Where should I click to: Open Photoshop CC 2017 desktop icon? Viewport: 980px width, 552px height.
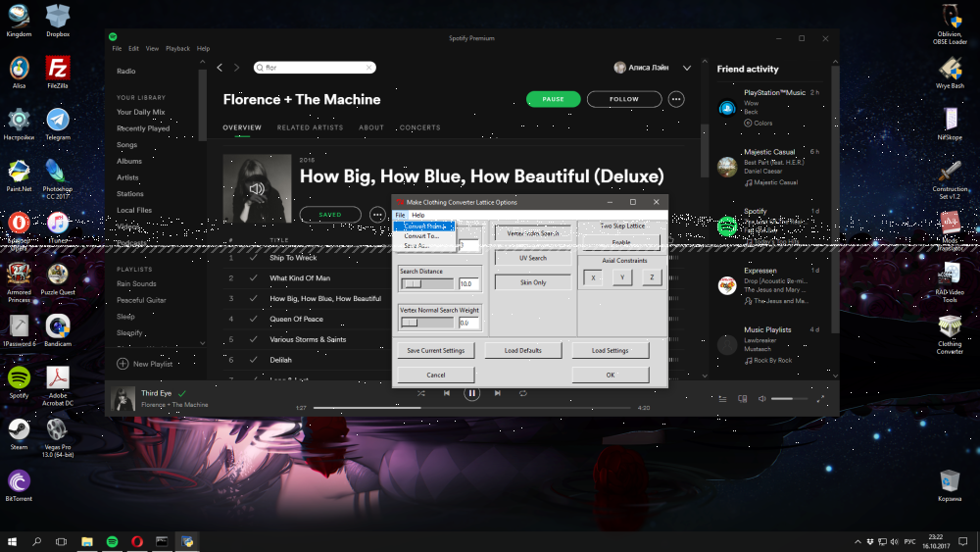tap(58, 178)
